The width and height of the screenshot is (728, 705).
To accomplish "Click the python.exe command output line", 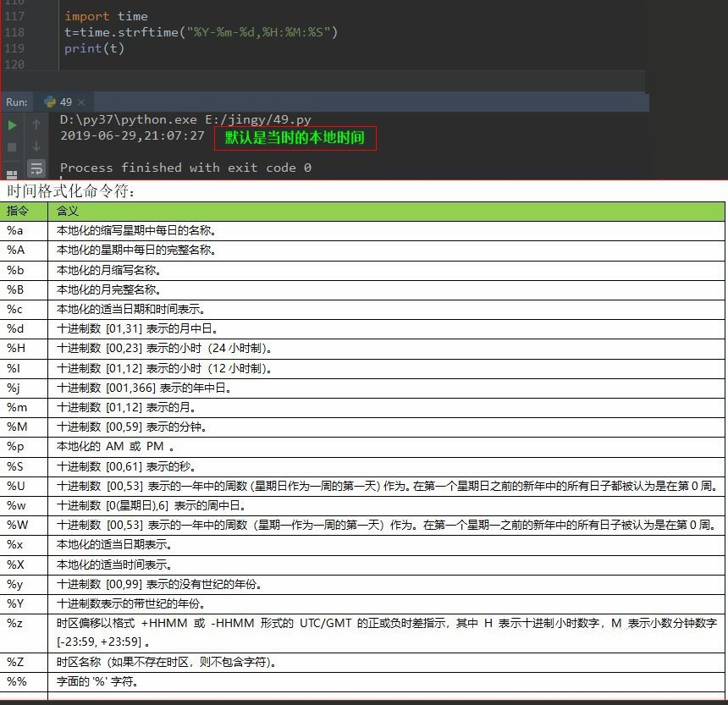I will (x=185, y=119).
